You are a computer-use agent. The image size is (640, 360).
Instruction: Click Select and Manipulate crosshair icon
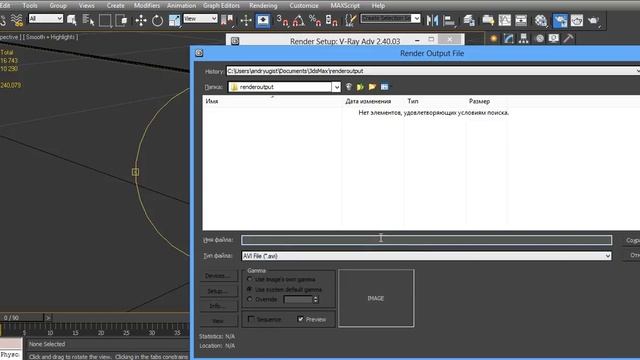click(246, 20)
